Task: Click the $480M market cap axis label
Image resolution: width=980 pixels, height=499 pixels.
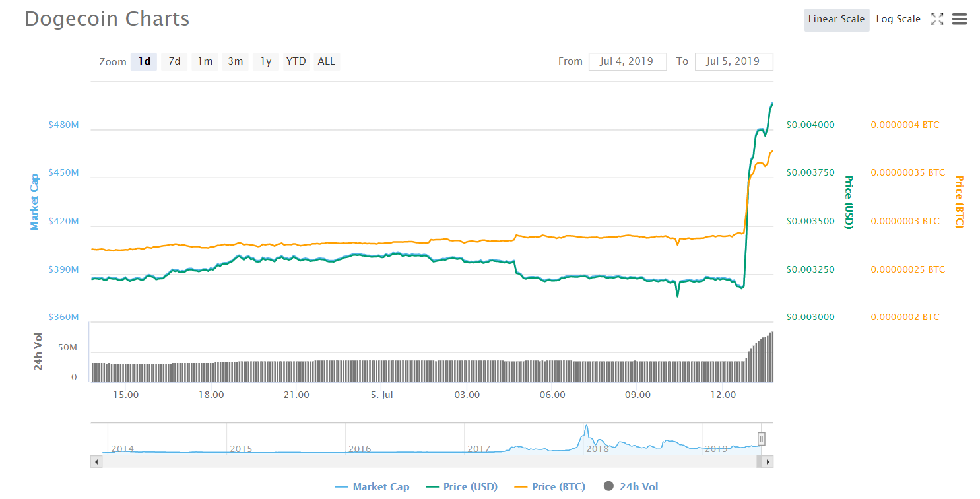Action: pos(63,125)
